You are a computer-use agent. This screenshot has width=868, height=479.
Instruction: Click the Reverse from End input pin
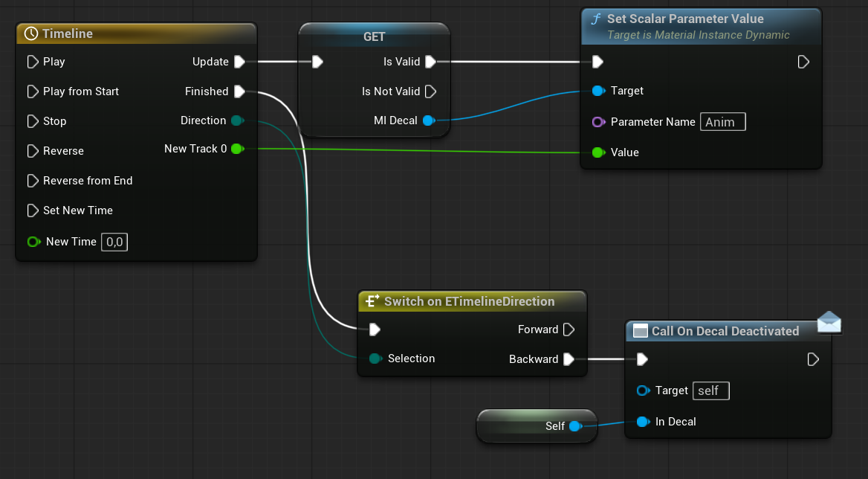coord(32,181)
